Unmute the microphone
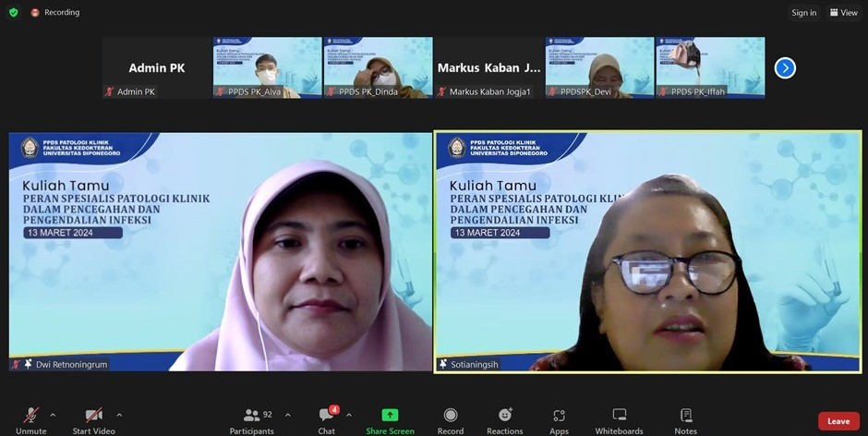 point(30,416)
